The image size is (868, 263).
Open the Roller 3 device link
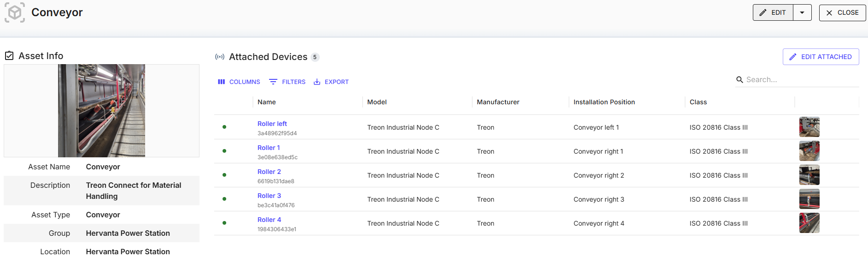click(x=269, y=196)
